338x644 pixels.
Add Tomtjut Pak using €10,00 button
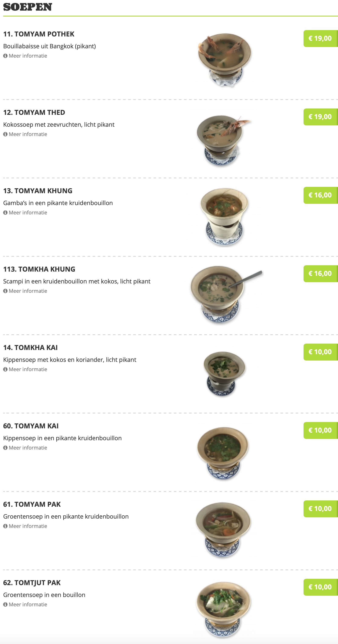[320, 587]
